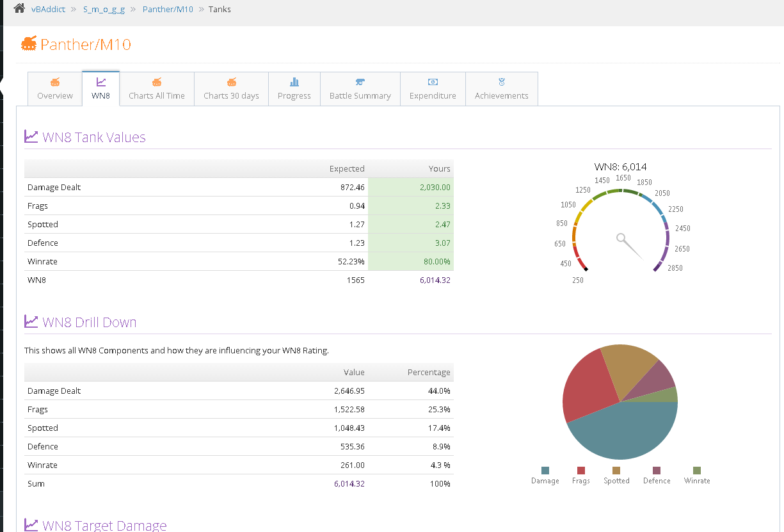Select the WN8 tab
This screenshot has width=784, height=532.
coord(101,89)
